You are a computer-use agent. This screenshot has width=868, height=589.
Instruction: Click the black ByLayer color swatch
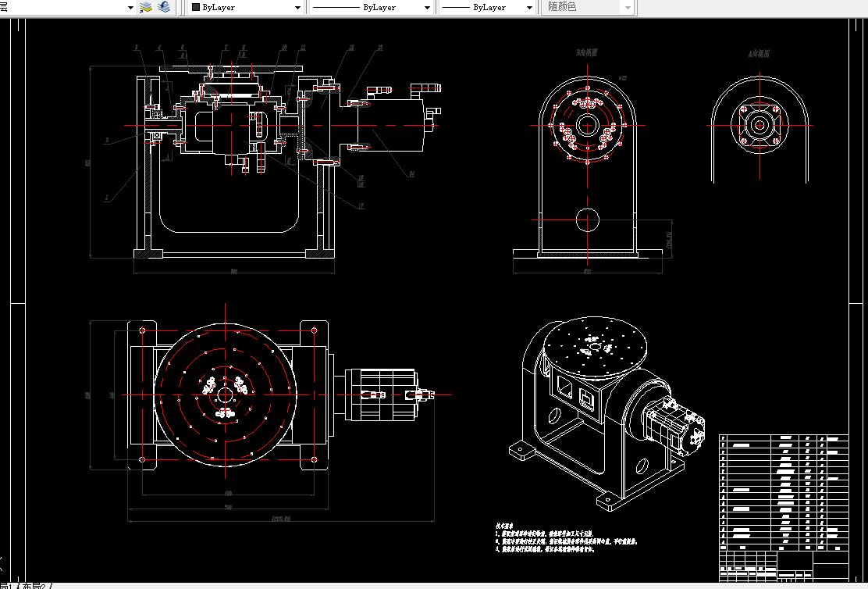pos(195,8)
